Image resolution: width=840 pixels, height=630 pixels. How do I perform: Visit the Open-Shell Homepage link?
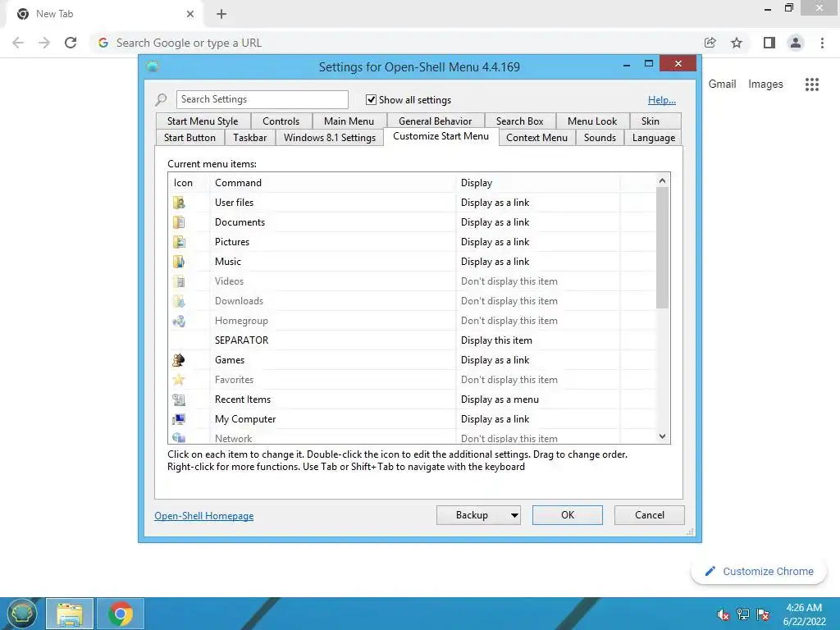point(204,516)
